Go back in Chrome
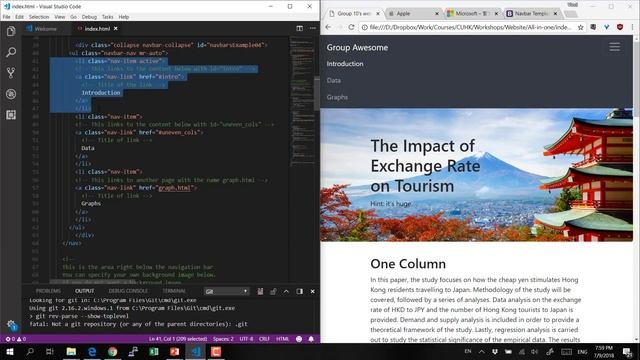Screen dimensions: 640x360 click(328, 27)
